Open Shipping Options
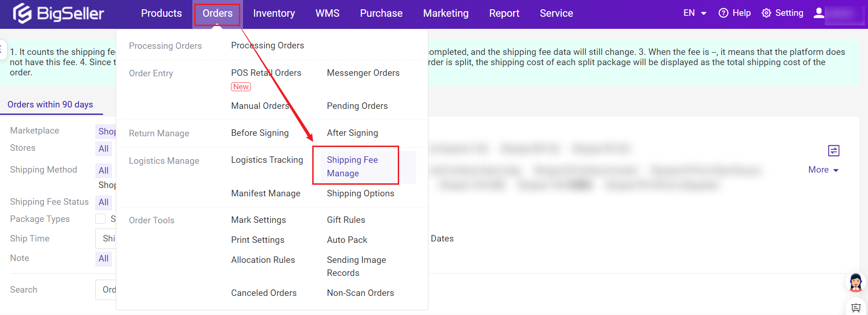Image resolution: width=868 pixels, height=315 pixels. [x=361, y=194]
